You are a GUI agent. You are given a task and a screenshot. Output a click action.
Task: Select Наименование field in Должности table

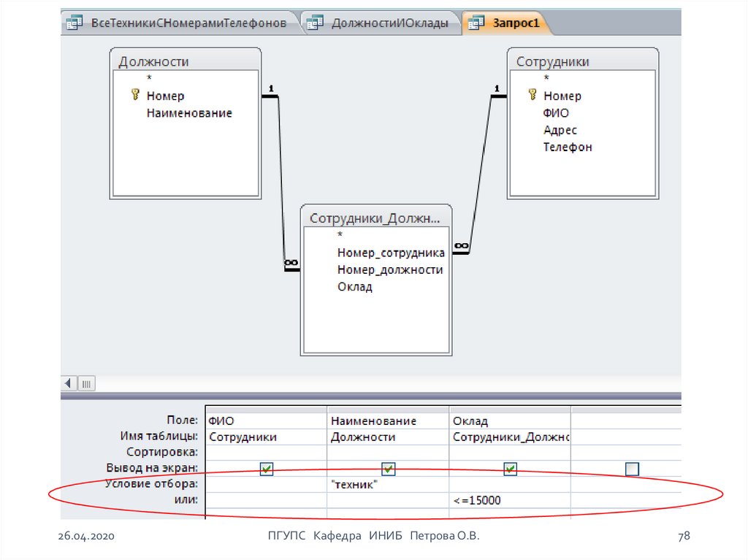tap(189, 113)
